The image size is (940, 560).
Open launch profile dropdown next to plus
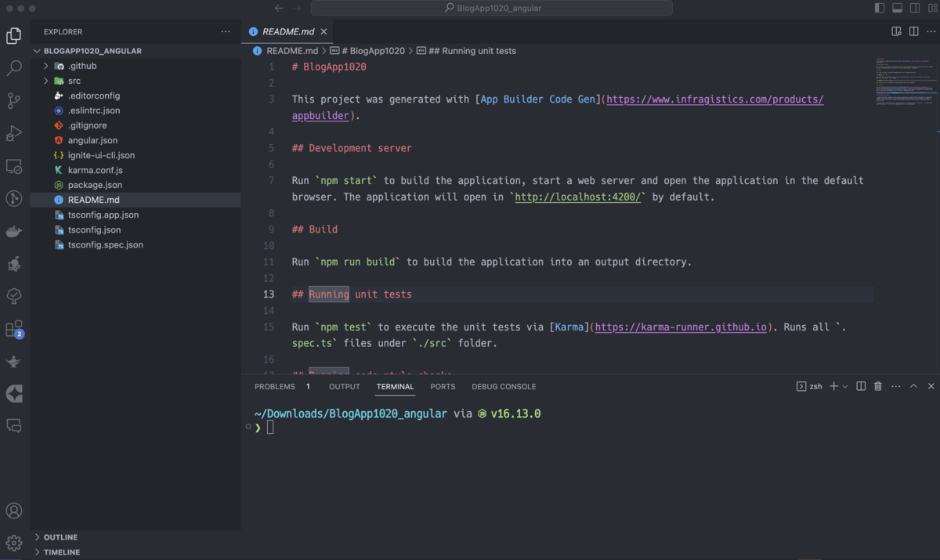pos(845,386)
